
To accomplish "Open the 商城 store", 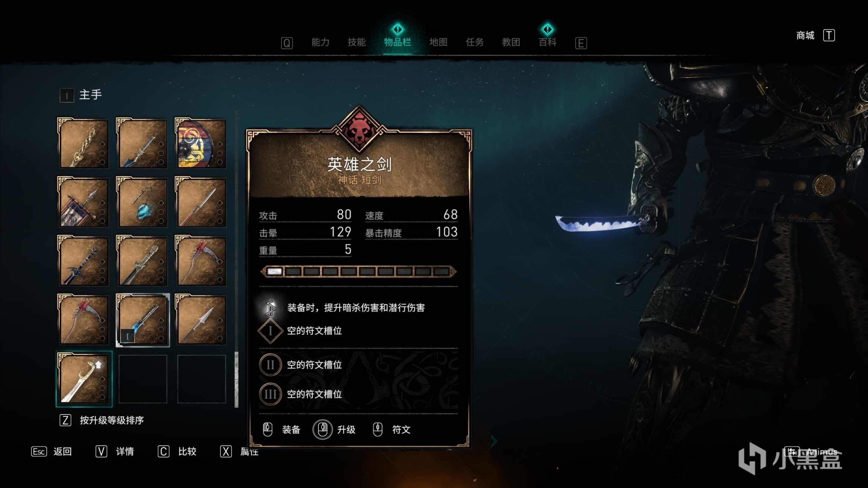I will coord(816,35).
